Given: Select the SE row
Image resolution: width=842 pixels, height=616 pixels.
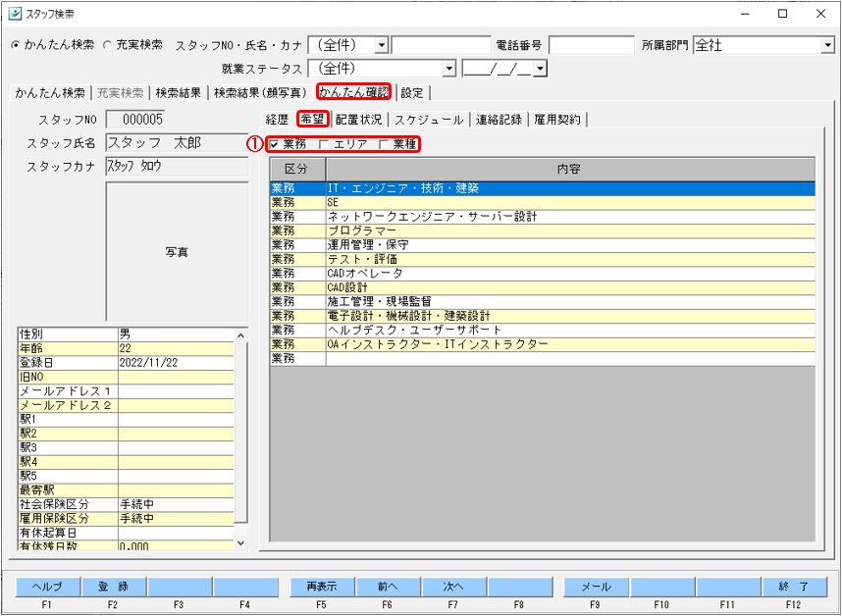Looking at the screenshot, I should (543, 203).
